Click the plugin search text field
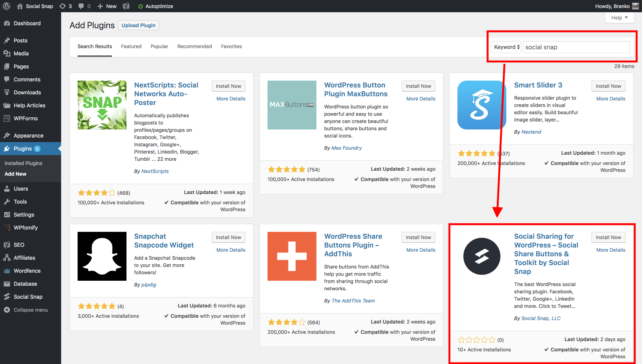The width and height of the screenshot is (642, 364). [576, 47]
